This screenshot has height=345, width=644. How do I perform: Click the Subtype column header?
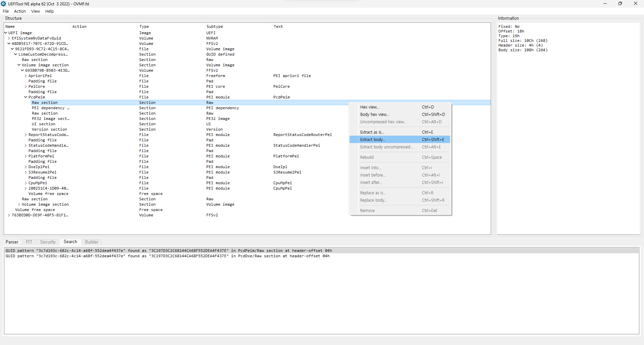pos(215,26)
